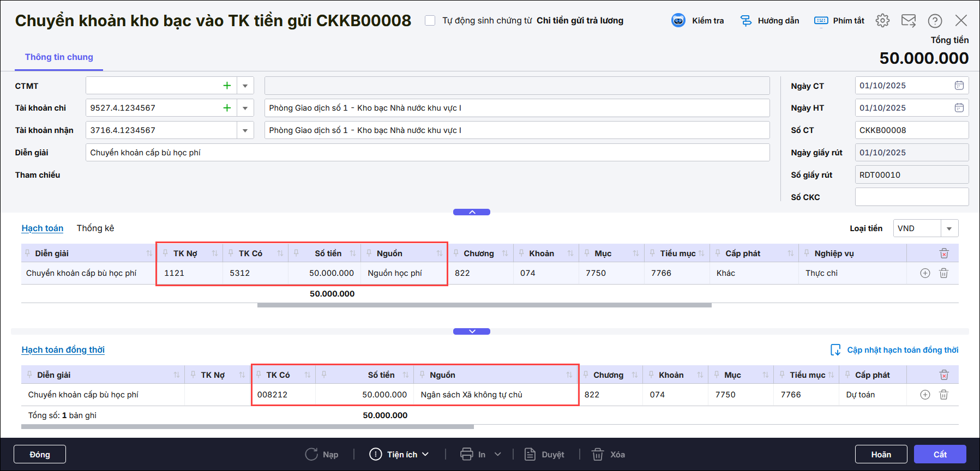The image size is (980, 471).
Task: Click the Hạch toán table horizontal scrollbar
Action: pos(484,305)
